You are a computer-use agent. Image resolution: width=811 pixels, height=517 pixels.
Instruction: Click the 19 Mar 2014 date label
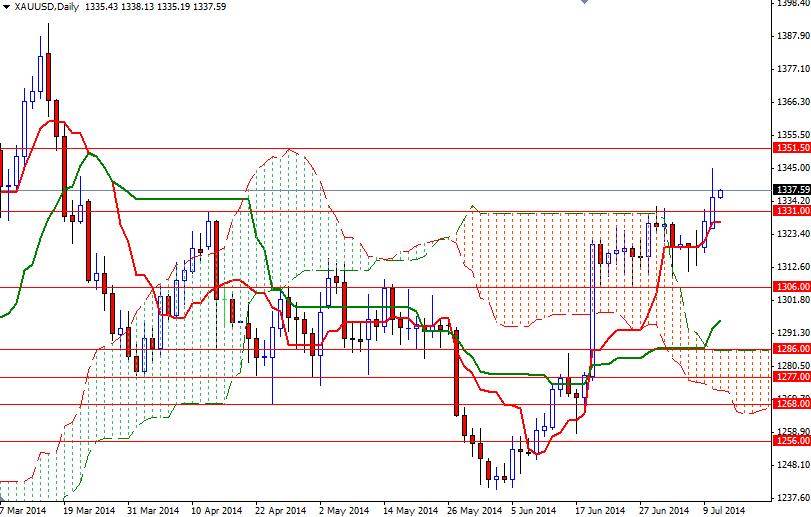(x=89, y=510)
